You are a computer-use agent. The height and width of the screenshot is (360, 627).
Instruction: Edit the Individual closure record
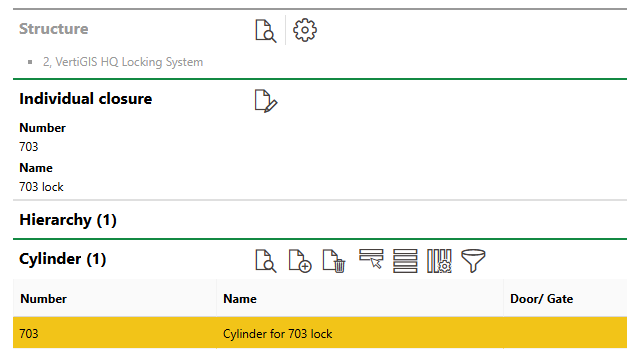tap(266, 101)
